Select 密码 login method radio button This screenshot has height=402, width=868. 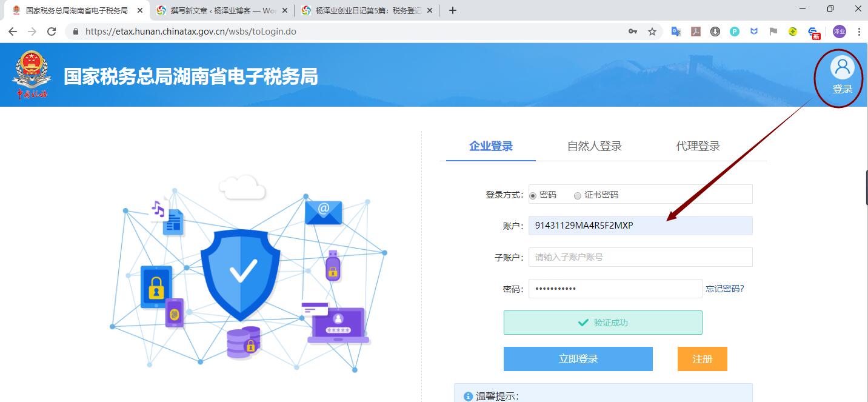[533, 195]
